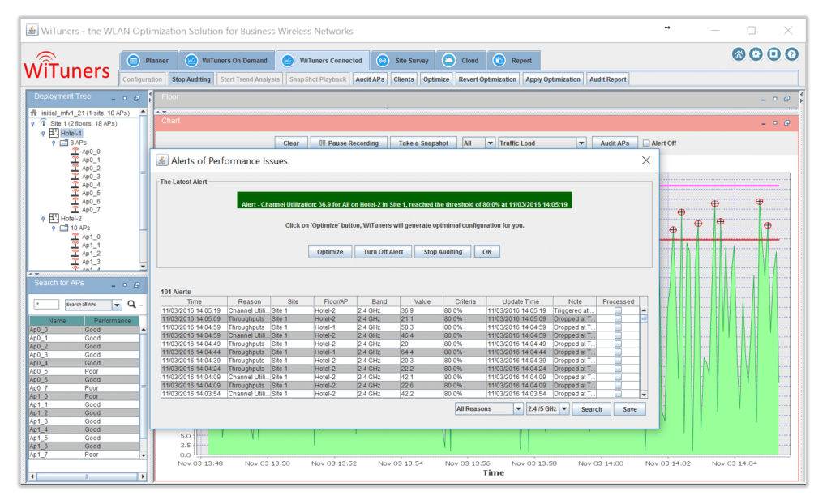
Task: Open the help question-mark icon
Action: coord(791,53)
